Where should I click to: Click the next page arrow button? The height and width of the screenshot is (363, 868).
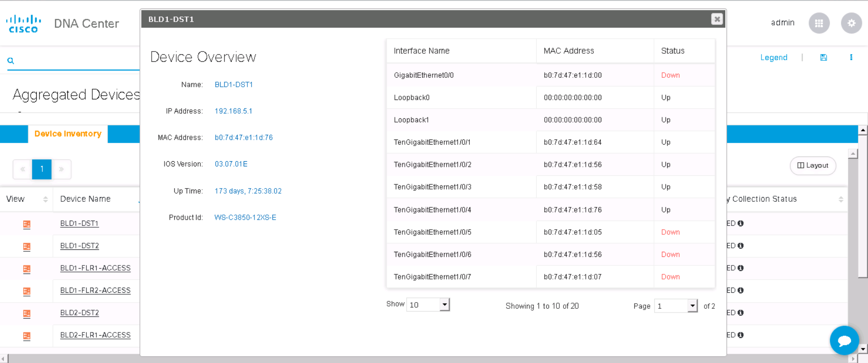[61, 169]
